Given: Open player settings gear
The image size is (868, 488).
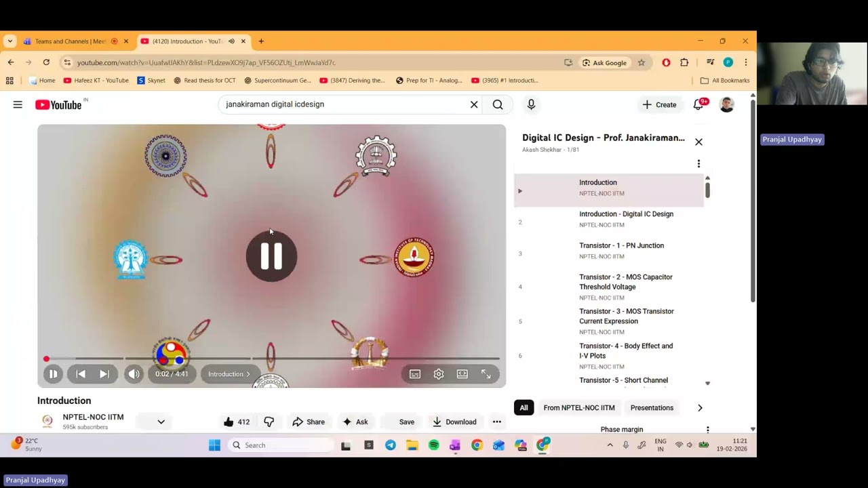Looking at the screenshot, I should pyautogui.click(x=439, y=374).
